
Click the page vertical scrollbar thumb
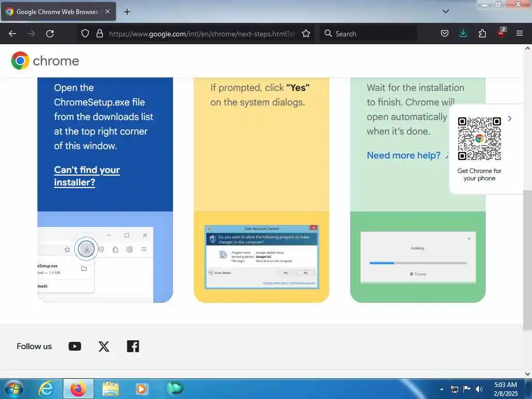[527, 260]
